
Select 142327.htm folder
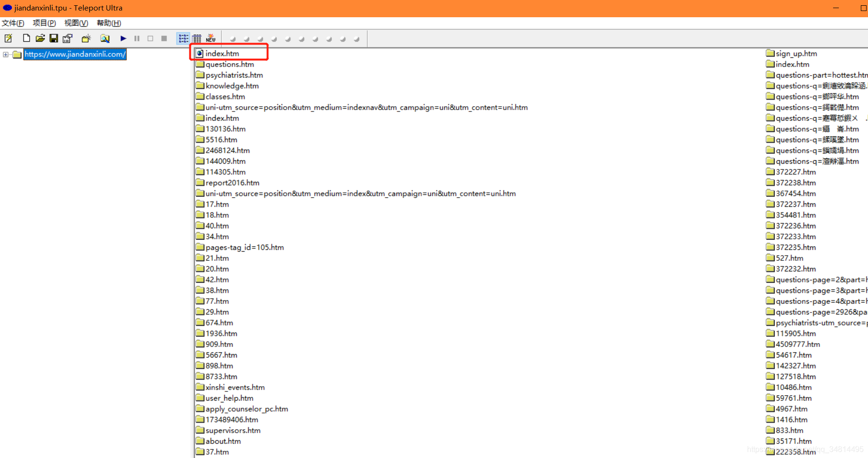(x=796, y=366)
